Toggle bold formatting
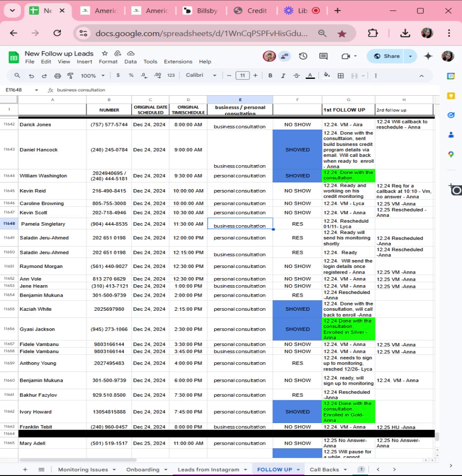Screen dimensions: 462x476 270,76
